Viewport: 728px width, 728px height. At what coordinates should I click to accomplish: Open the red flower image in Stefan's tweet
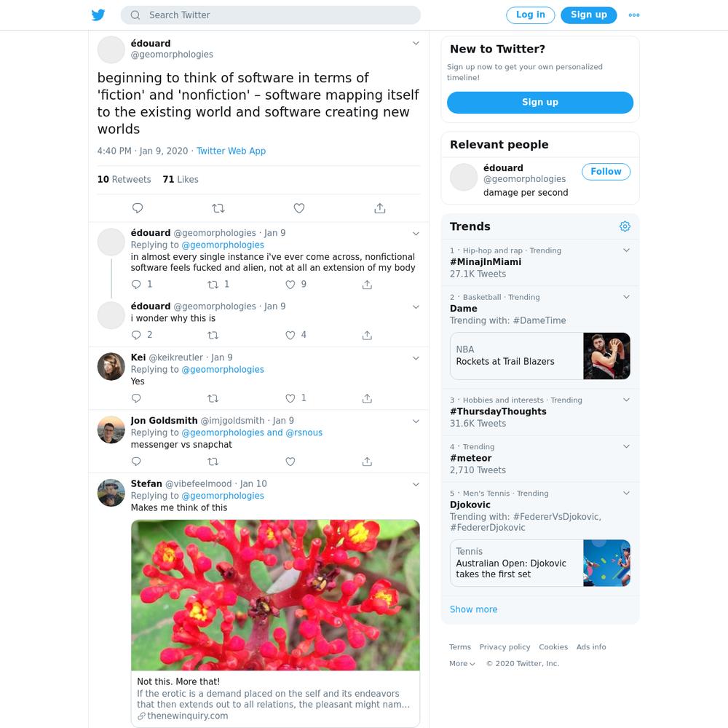click(x=275, y=596)
